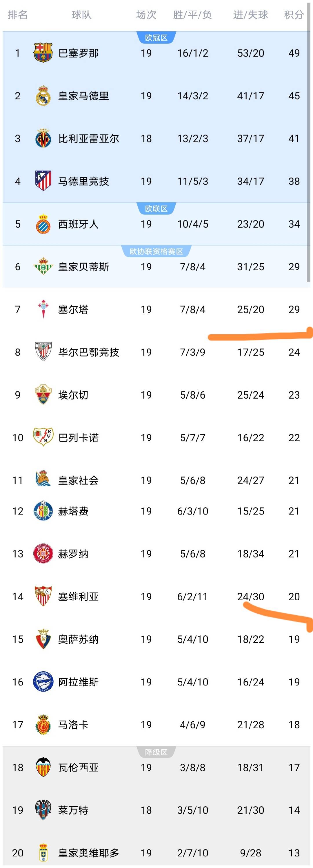This screenshot has width=313, height=868.
Task: Click the Real Madrid club crest
Action: [x=43, y=95]
